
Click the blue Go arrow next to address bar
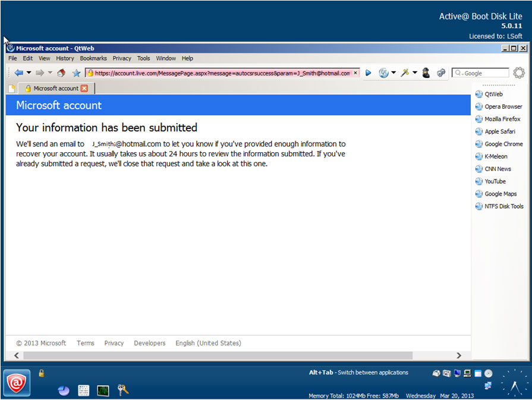(368, 73)
